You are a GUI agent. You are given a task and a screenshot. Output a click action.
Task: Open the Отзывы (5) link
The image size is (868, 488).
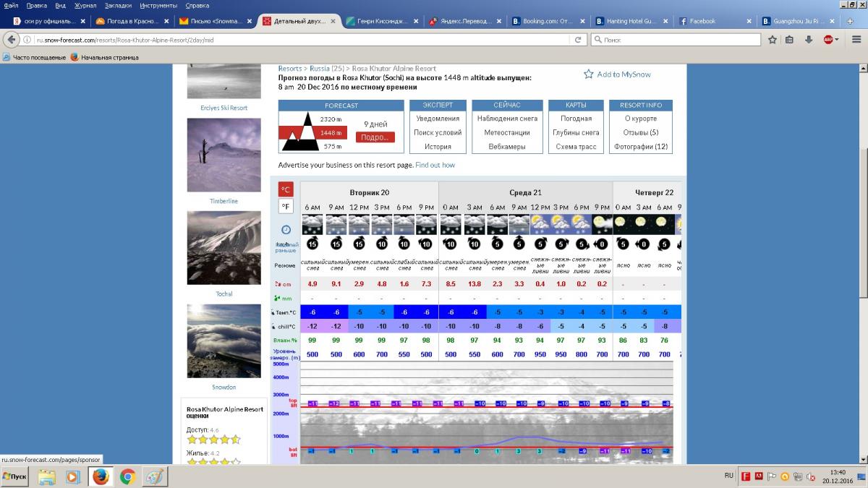tap(641, 133)
